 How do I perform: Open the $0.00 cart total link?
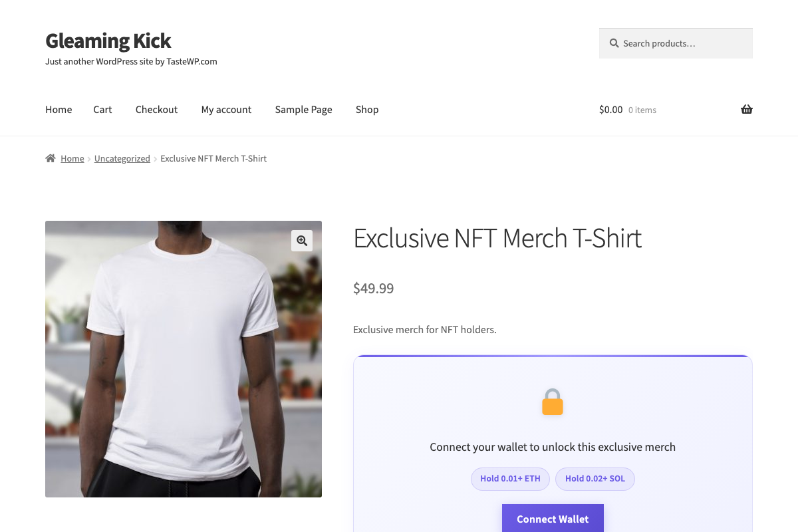click(610, 109)
